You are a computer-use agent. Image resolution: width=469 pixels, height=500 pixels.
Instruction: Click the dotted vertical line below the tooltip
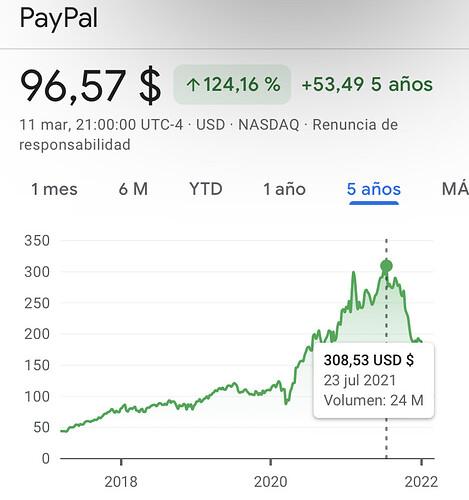[386, 438]
